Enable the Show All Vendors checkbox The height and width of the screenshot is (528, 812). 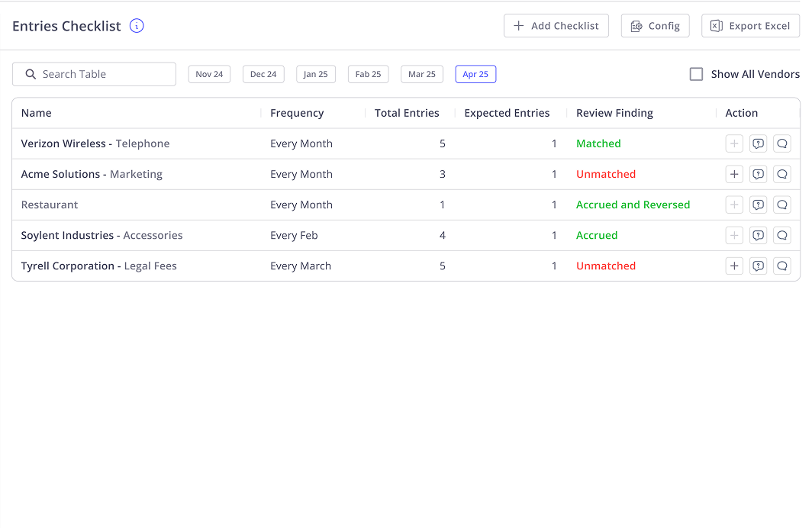[696, 74]
